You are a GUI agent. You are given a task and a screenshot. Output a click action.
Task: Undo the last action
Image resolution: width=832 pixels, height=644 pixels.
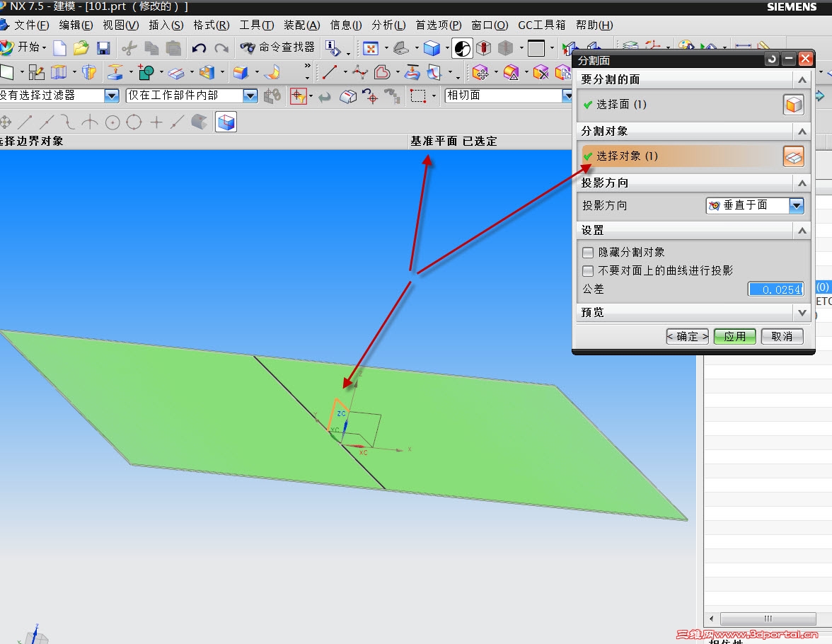(199, 48)
